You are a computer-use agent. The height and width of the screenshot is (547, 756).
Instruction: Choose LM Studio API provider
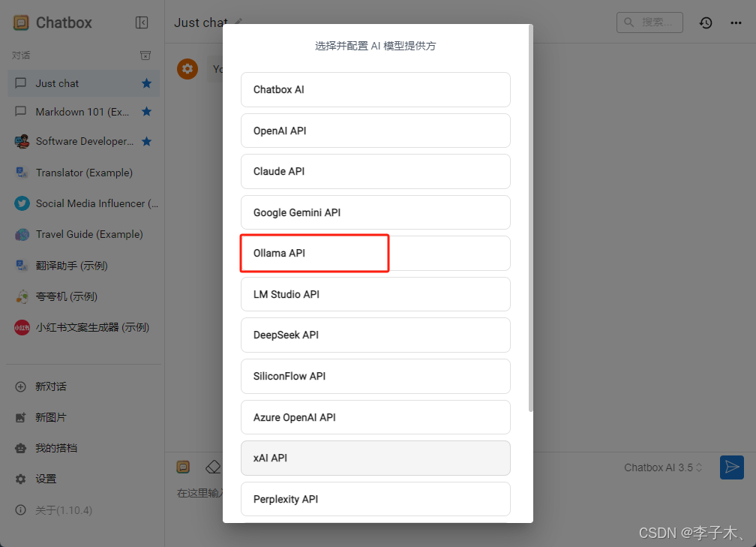(376, 294)
